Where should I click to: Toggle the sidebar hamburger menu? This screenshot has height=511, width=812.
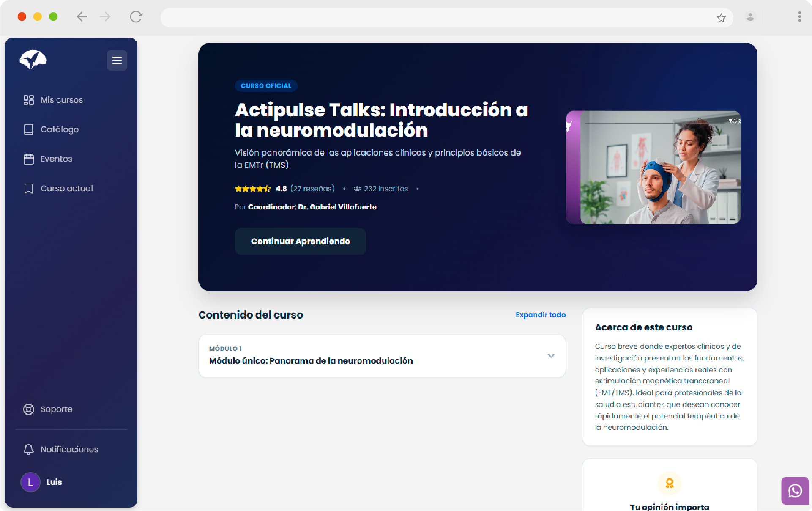coord(117,60)
